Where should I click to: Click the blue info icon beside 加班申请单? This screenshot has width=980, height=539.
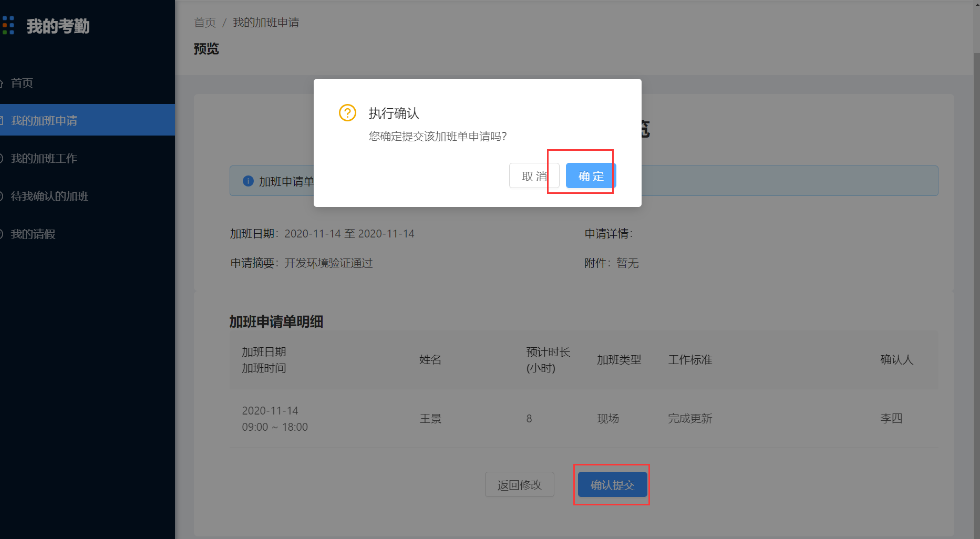(x=248, y=181)
